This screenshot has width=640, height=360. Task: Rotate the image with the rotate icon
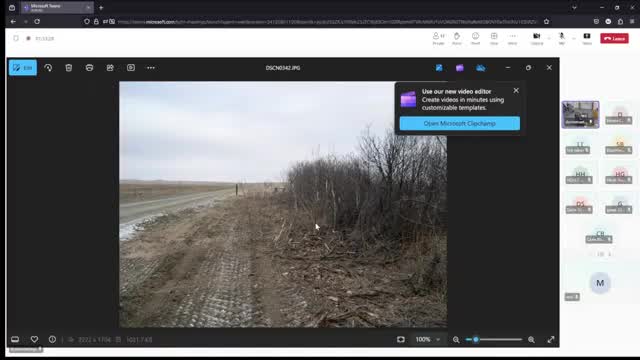coord(48,68)
